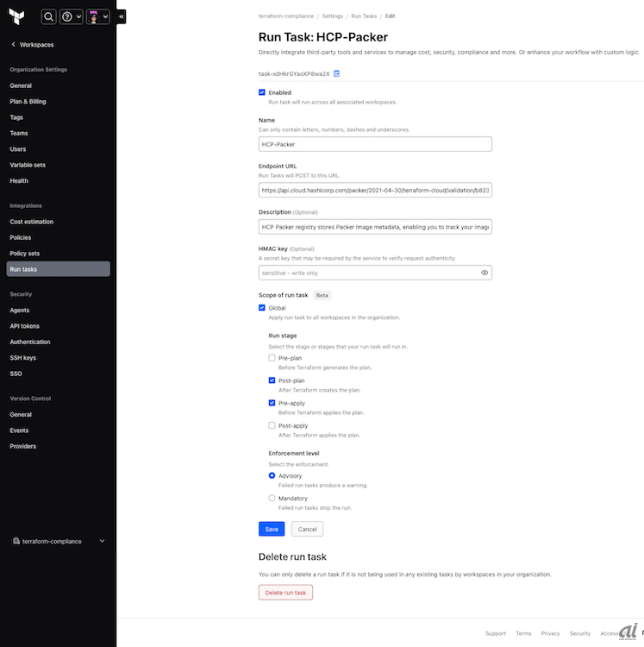Screen dimensions: 644x647
Task: Go to terraform-compliance breadcrumb
Action: click(286, 16)
